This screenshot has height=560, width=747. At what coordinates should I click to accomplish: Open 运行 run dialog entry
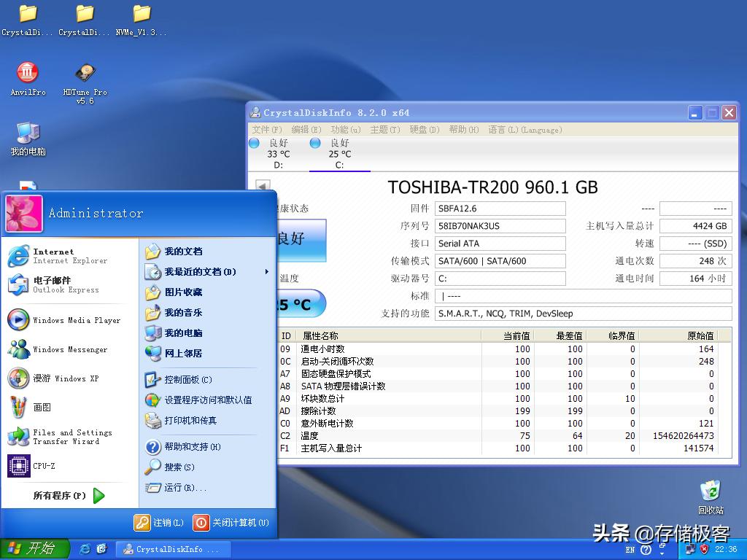(x=208, y=488)
